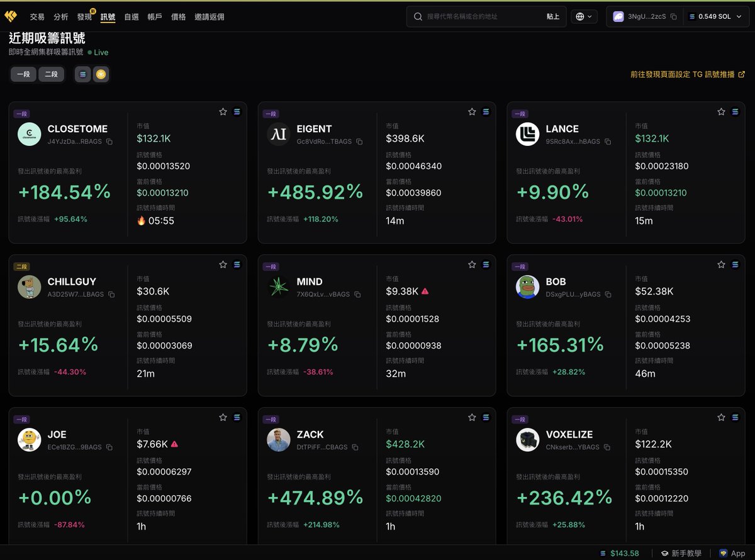The image size is (755, 560).
Task: Click the 貼上 paste button
Action: pos(552,17)
